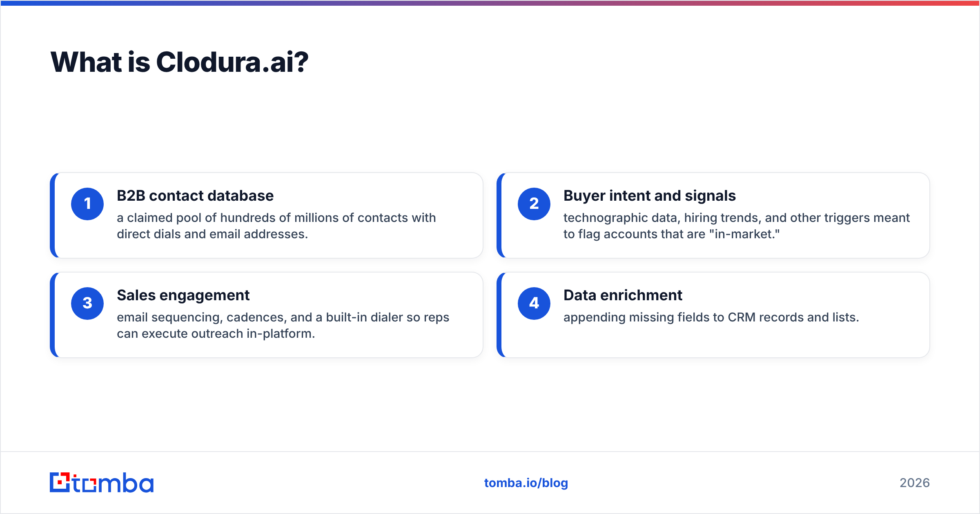
Task: Open the tomba.io/blog link
Action: pyautogui.click(x=526, y=483)
